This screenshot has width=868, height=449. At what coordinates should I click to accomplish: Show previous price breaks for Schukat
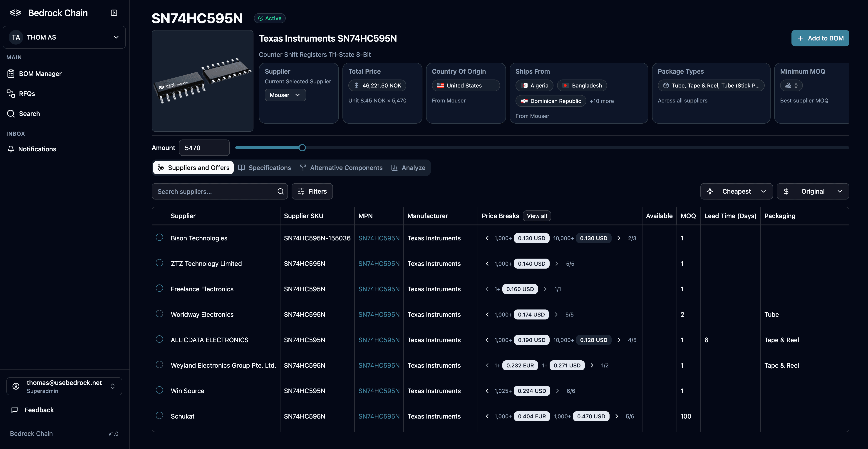(487, 416)
